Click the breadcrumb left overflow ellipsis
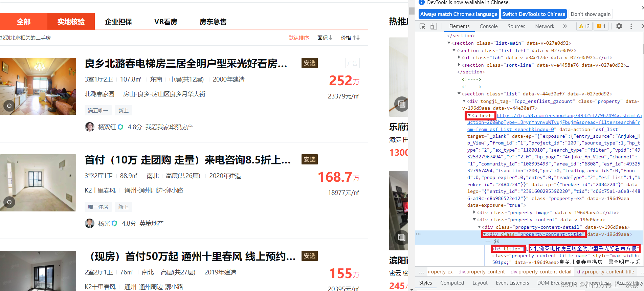Viewport: 644px width, 291px height. point(421,272)
